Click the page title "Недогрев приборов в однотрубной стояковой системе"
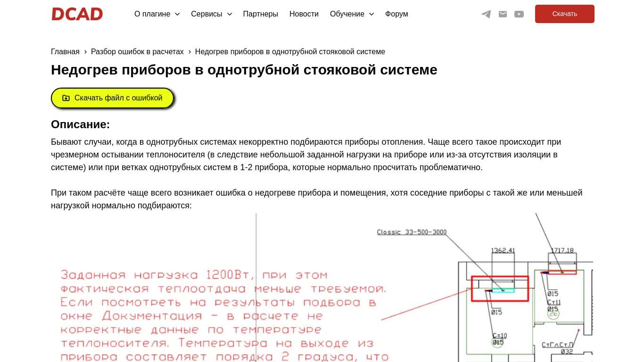 [x=244, y=70]
